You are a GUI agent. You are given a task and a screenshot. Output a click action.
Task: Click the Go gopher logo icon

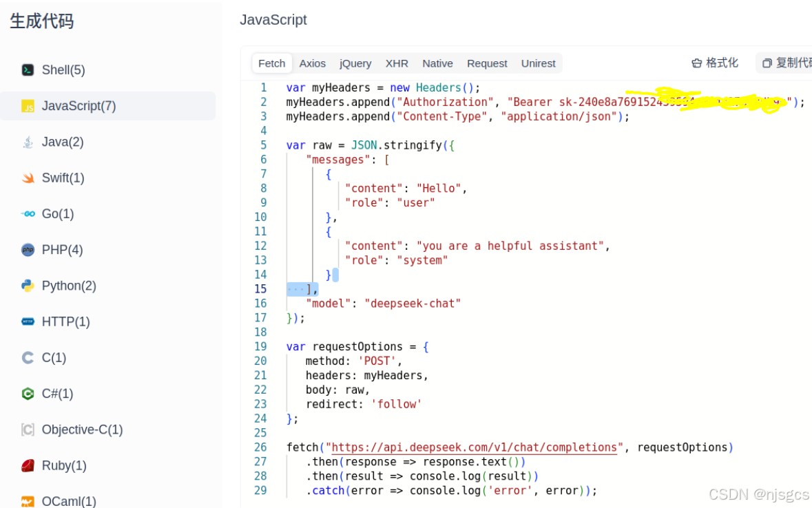(x=28, y=214)
